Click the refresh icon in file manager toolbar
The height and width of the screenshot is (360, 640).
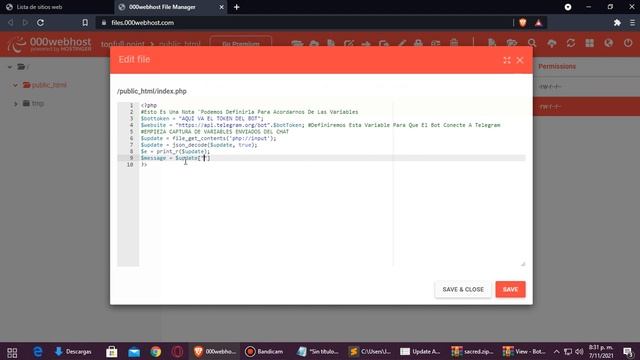pyautogui.click(x=571, y=43)
